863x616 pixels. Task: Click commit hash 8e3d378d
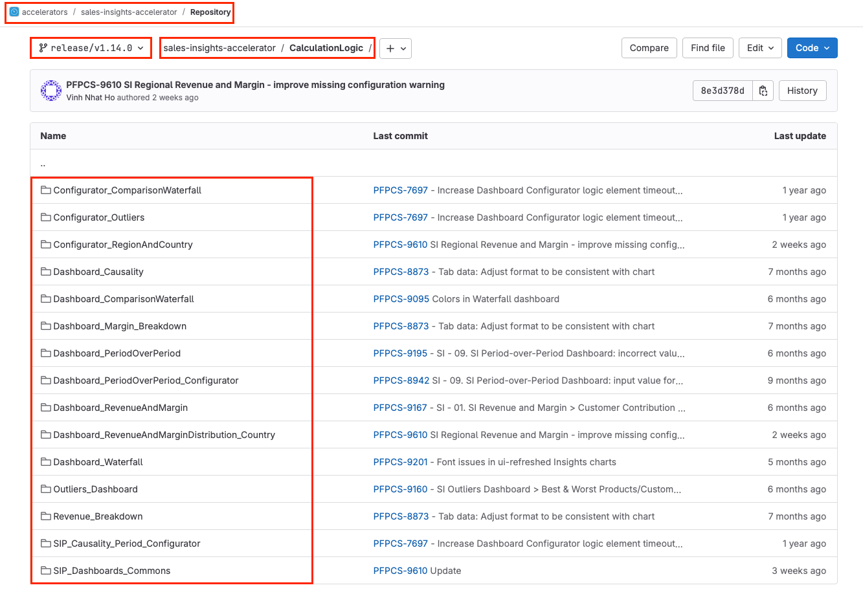pos(723,91)
